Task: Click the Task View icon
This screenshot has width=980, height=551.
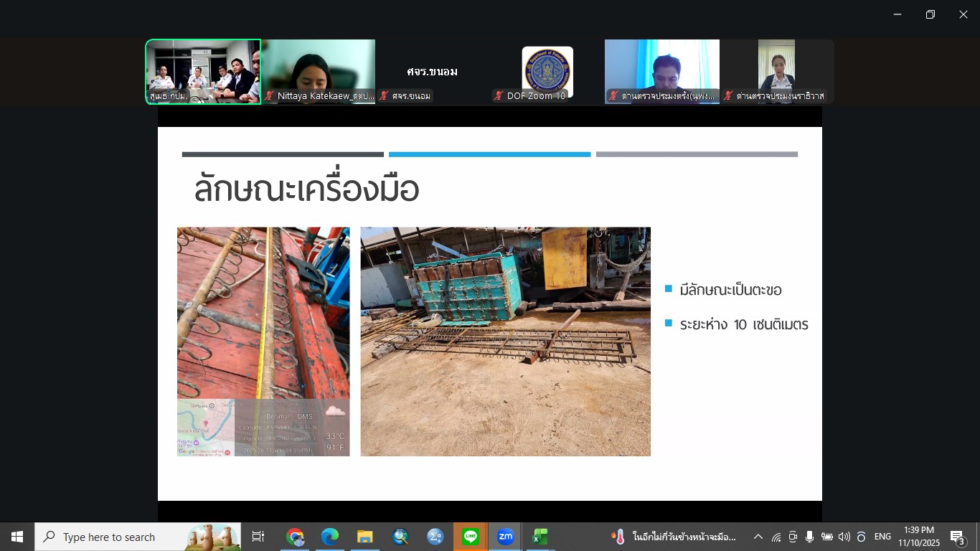Action: pyautogui.click(x=258, y=537)
